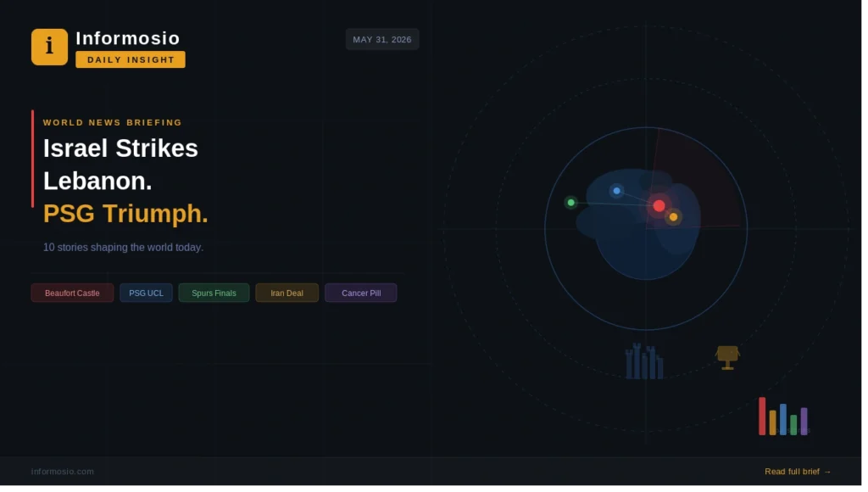Click the DAILY INSIGHT badge
Screen dimensions: 868x492
point(131,60)
